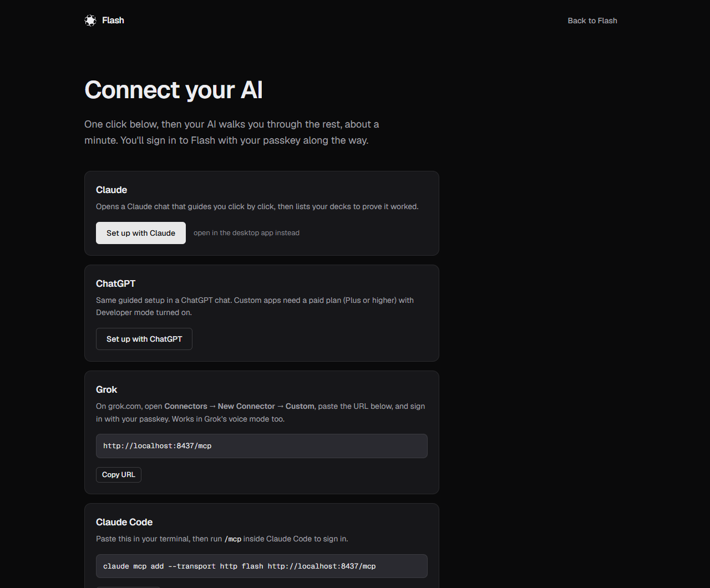Click the Flash brand name text
This screenshot has height=588, width=710.
tap(113, 21)
